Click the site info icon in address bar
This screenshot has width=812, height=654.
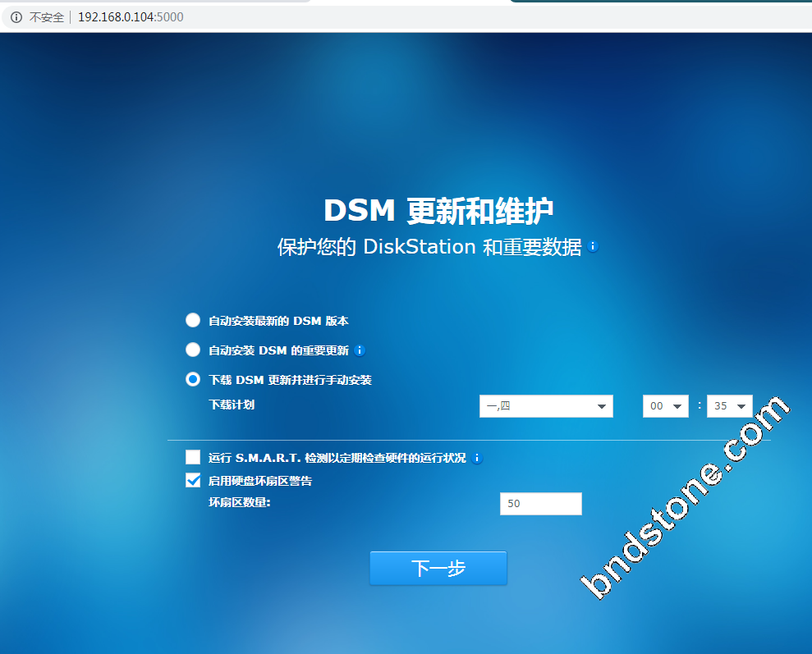click(16, 17)
